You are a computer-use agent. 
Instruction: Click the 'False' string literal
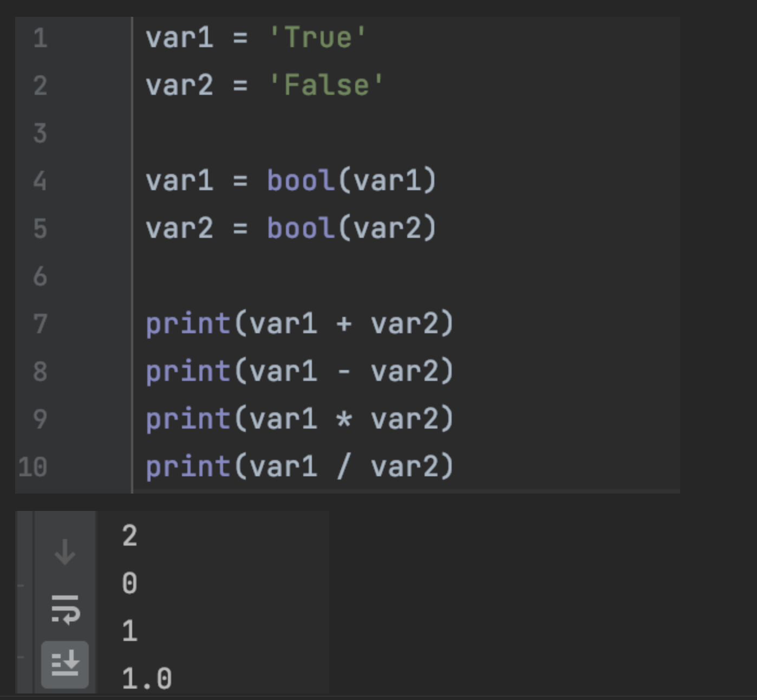[x=325, y=86]
